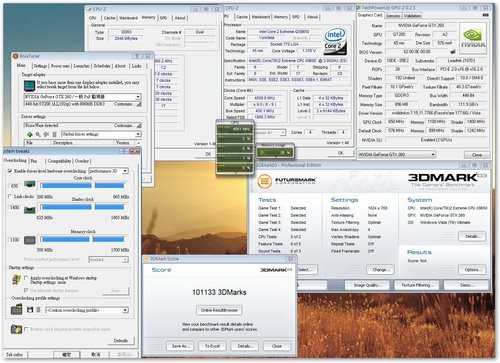Click the camera screenshot icon in GPU-Z
500x363 pixels.
coord(485,15)
